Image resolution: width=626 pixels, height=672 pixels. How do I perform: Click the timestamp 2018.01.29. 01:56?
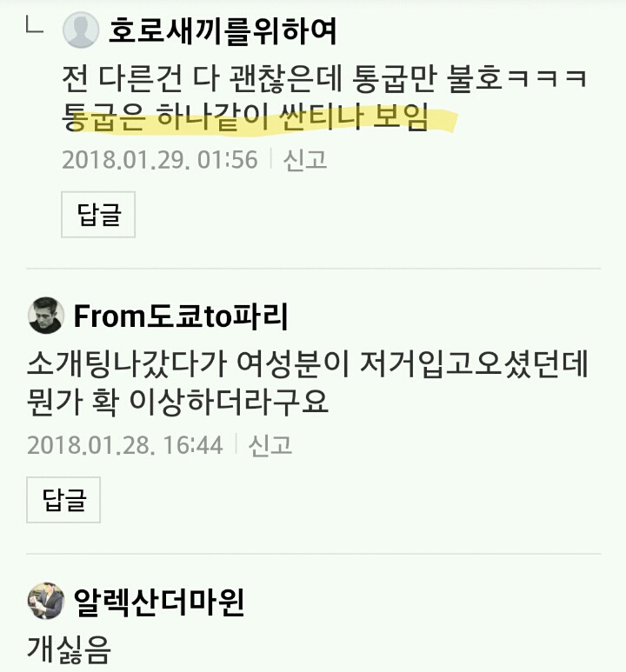click(160, 160)
